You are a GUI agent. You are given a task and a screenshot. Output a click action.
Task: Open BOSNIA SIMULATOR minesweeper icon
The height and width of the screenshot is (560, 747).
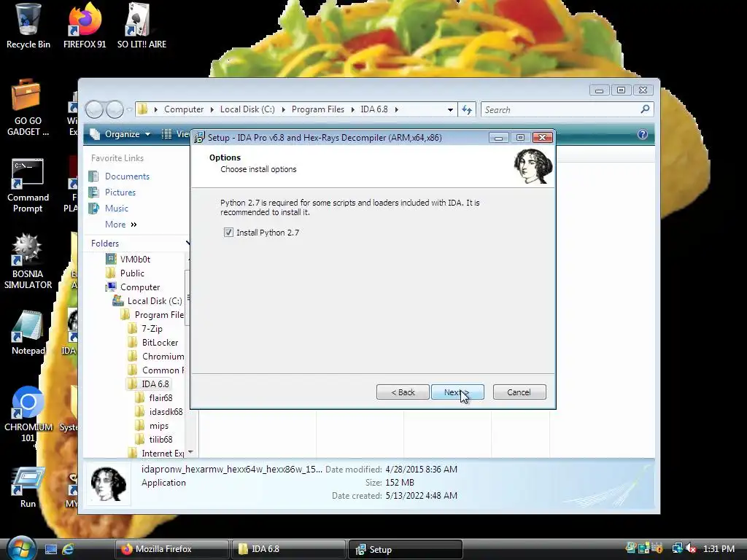pyautogui.click(x=28, y=262)
